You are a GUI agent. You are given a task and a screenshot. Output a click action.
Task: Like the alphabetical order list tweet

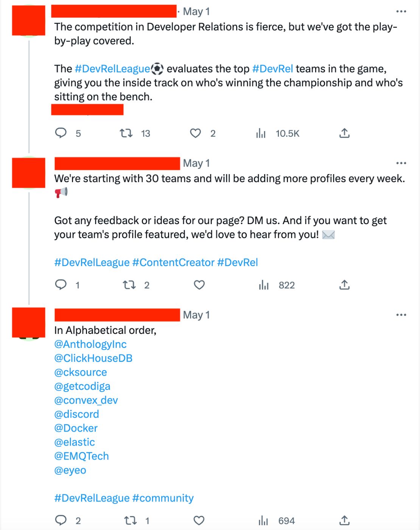click(x=199, y=521)
